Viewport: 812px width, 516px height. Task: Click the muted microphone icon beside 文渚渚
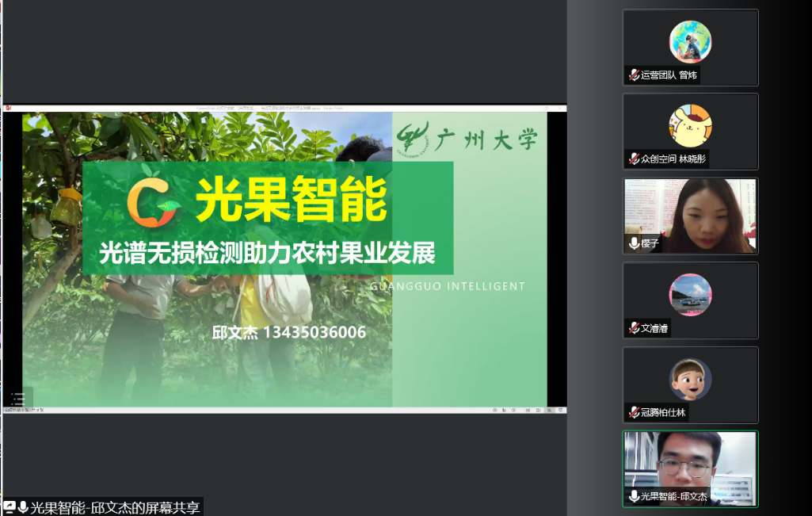click(634, 328)
